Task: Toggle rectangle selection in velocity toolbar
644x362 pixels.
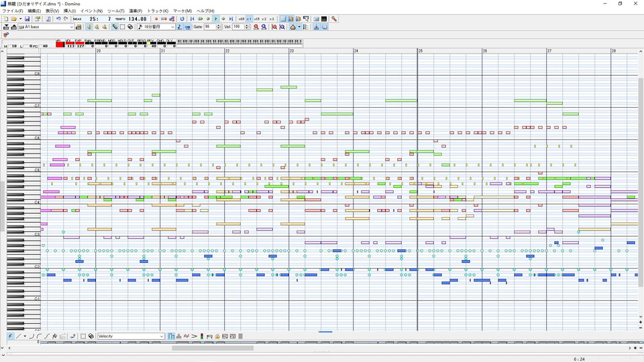Action: click(83, 336)
